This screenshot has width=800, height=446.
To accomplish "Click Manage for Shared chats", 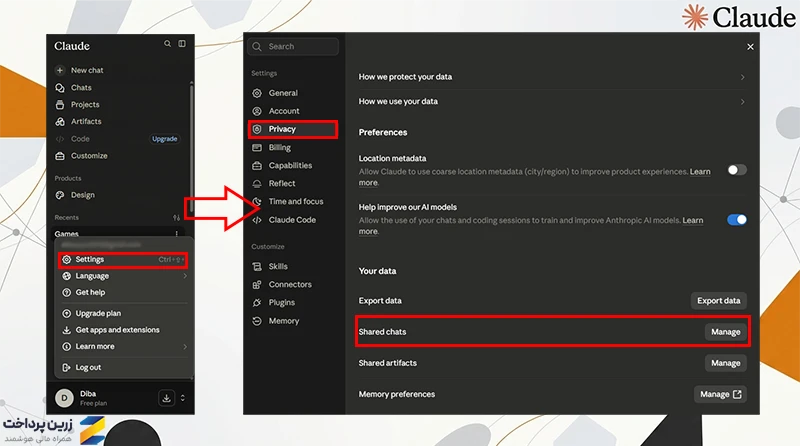I will pyautogui.click(x=726, y=332).
